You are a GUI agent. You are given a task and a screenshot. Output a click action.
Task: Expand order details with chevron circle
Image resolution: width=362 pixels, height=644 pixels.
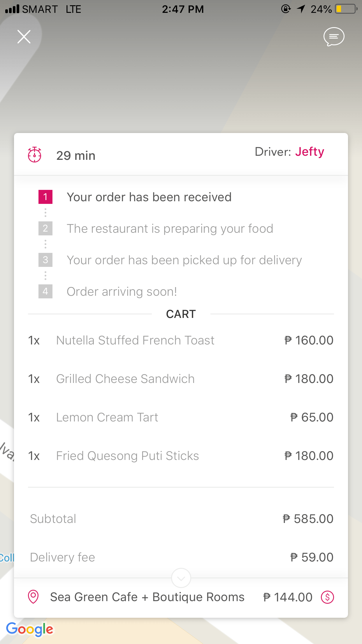pos(181,578)
